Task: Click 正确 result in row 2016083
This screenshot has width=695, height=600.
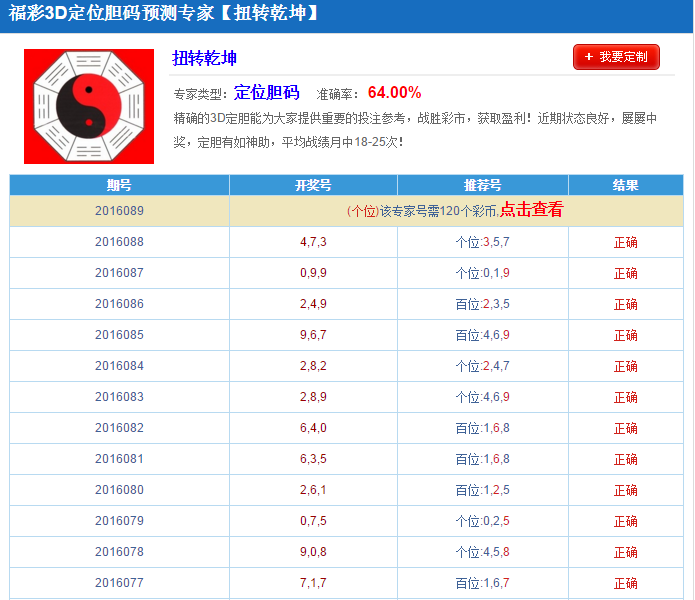Action: click(x=625, y=397)
